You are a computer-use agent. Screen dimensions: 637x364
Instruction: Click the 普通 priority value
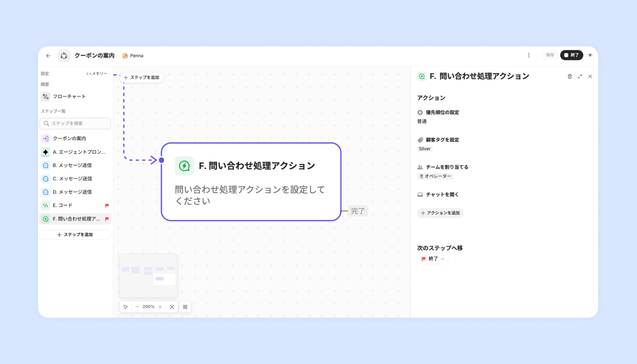tap(422, 122)
